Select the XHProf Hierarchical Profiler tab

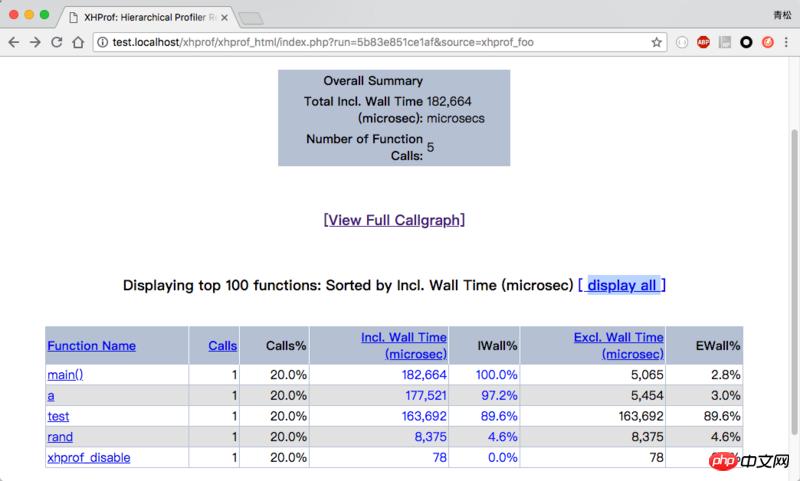coord(150,16)
